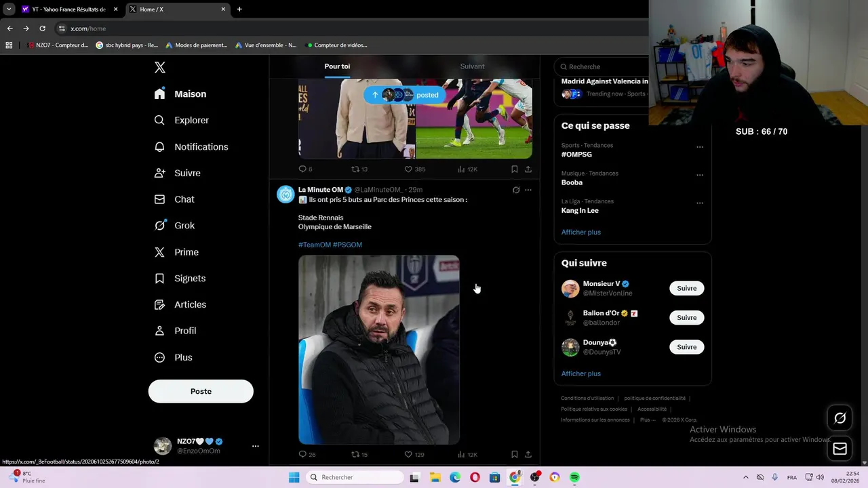Share the La Minute OM post

pyautogui.click(x=528, y=454)
